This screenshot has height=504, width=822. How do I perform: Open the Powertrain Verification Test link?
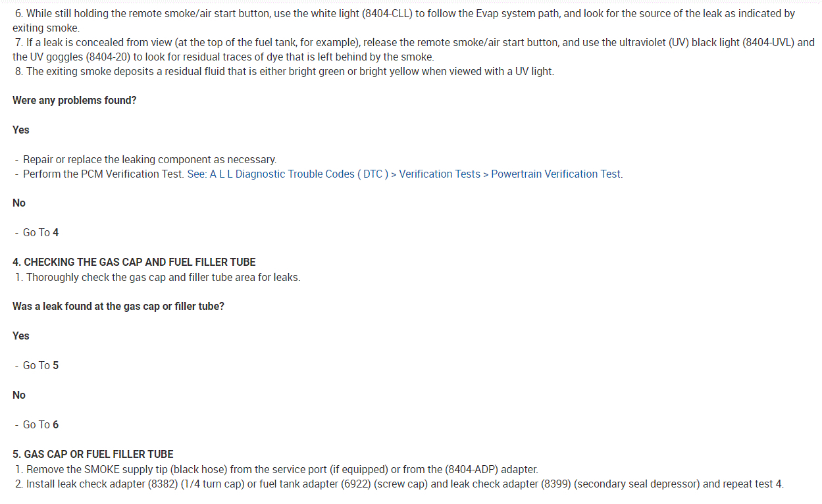556,174
